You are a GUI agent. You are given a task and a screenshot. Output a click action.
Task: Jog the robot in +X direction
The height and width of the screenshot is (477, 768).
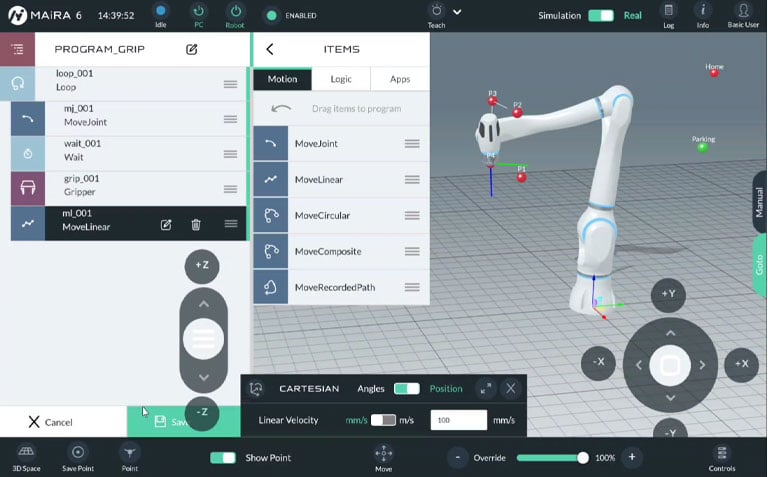pyautogui.click(x=741, y=363)
